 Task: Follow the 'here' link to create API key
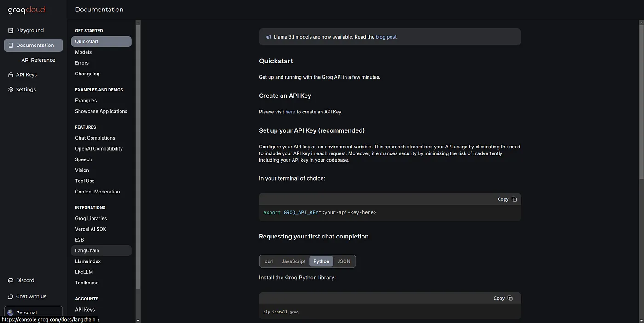[x=290, y=112]
